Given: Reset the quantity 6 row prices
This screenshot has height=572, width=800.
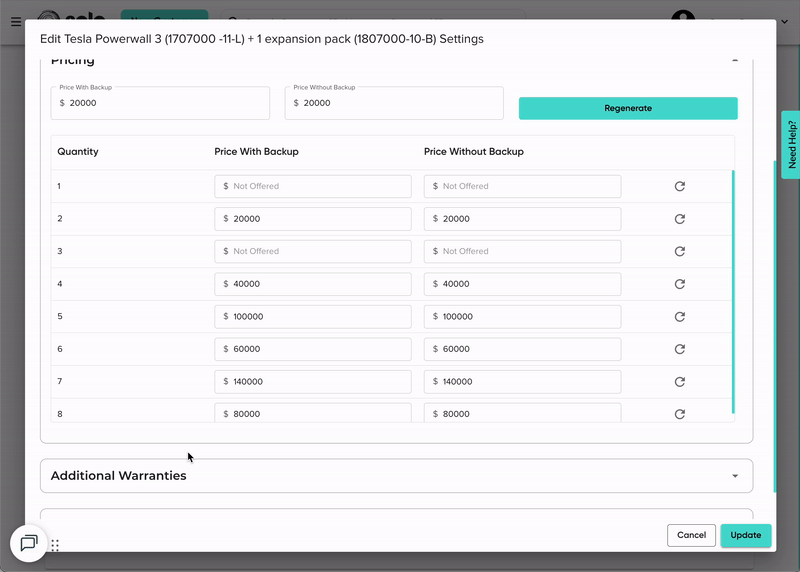Looking at the screenshot, I should point(680,349).
